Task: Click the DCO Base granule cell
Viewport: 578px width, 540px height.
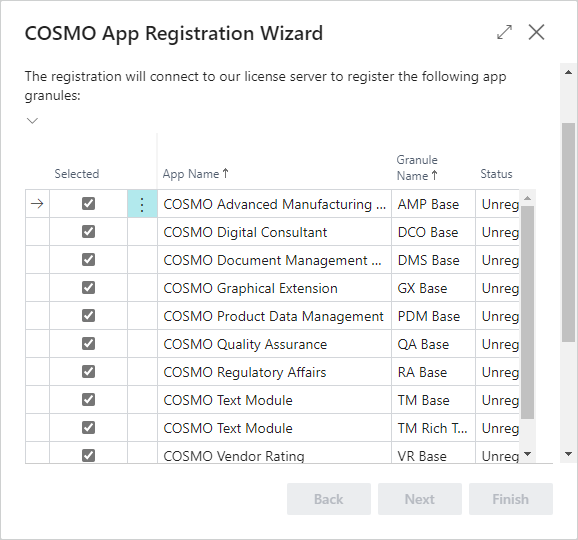Action: coord(434,232)
